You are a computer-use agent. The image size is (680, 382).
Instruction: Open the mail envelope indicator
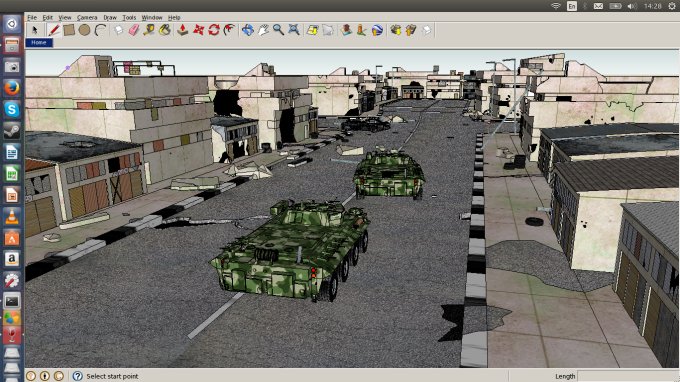(598, 6)
